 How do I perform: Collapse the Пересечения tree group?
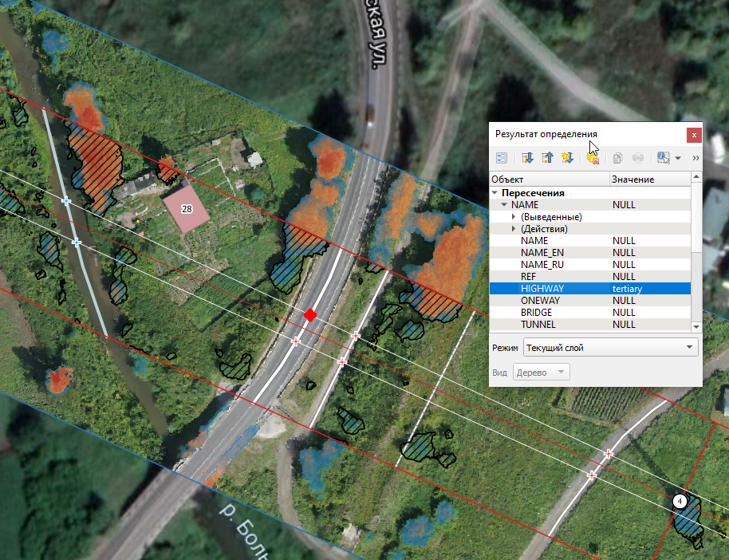point(495,193)
